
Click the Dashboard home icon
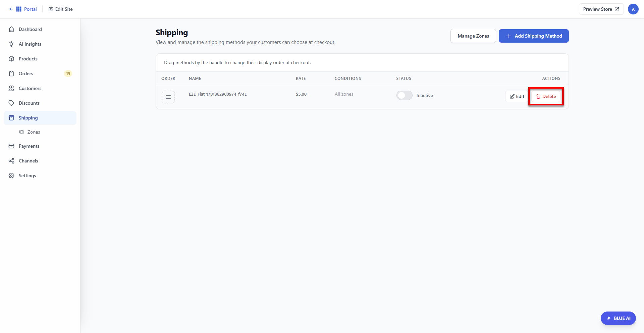click(11, 29)
